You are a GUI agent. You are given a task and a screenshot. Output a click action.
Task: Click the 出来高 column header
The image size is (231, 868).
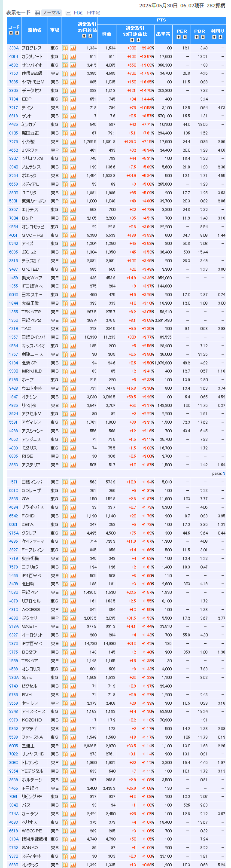pyautogui.click(x=164, y=34)
